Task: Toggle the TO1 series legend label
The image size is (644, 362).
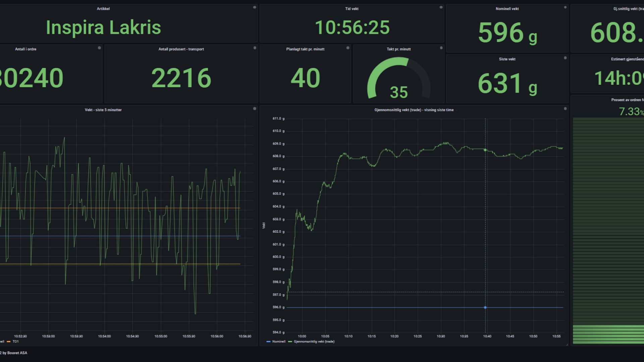Action: point(15,342)
